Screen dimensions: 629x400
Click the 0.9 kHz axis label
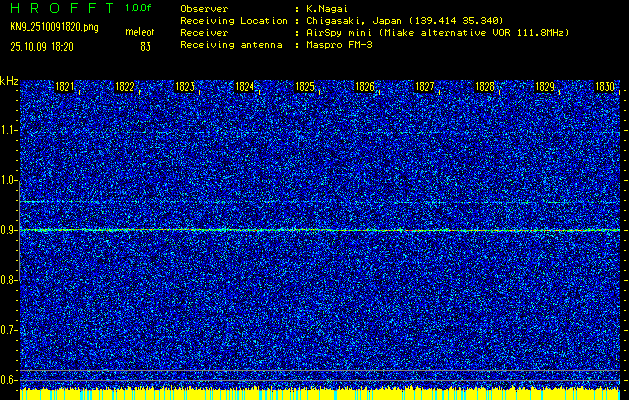[x=9, y=230]
